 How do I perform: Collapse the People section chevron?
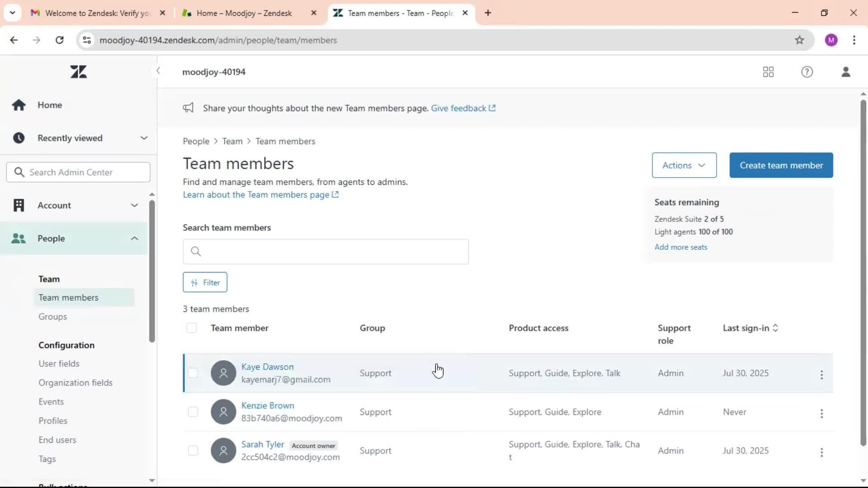134,238
